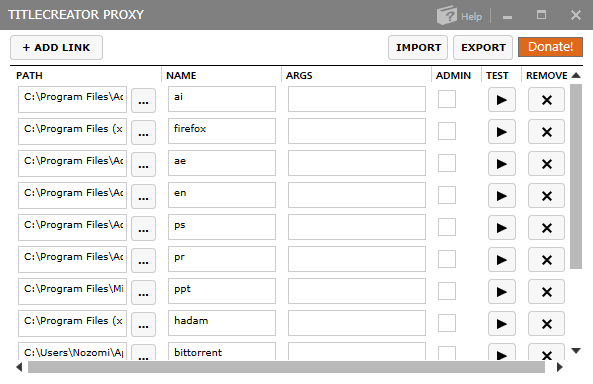Test the ai link

point(501,100)
